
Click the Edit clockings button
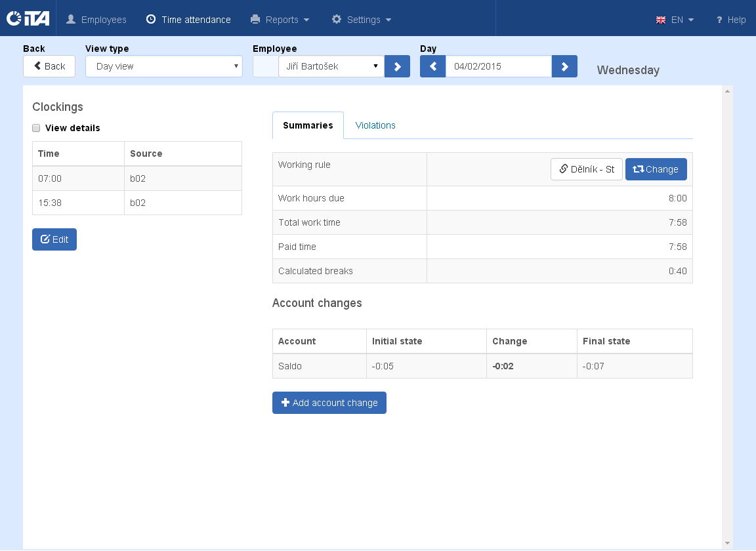pos(54,239)
